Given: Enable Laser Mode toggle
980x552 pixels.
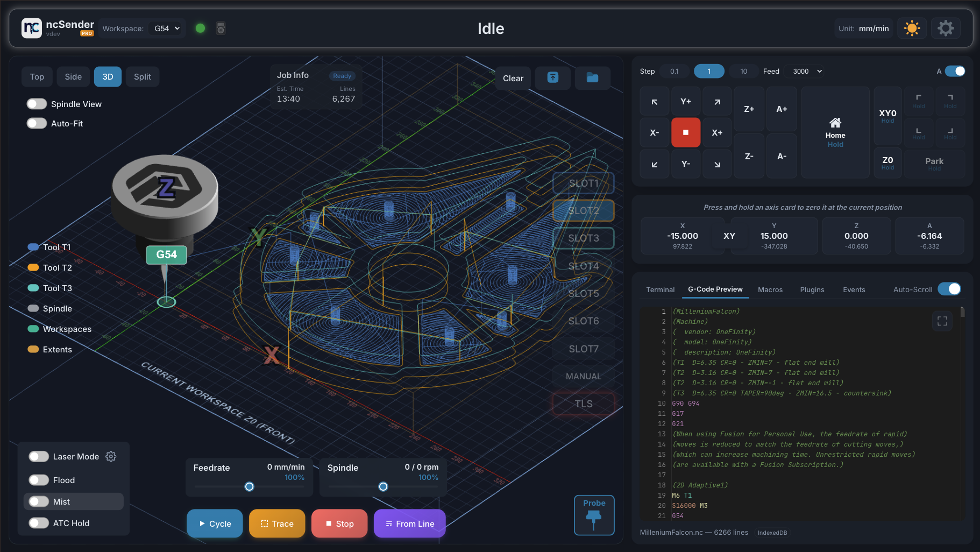Looking at the screenshot, I should (x=39, y=456).
